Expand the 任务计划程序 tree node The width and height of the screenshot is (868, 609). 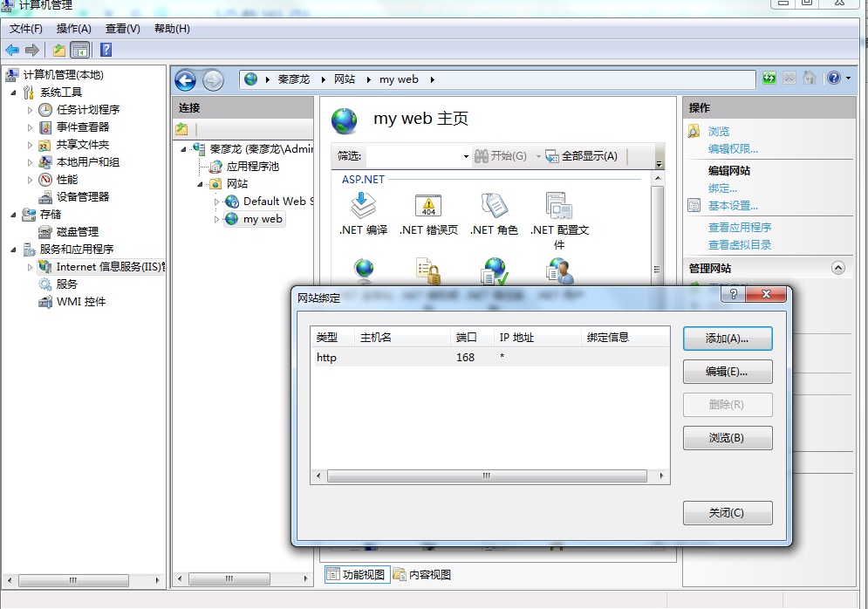[31, 110]
